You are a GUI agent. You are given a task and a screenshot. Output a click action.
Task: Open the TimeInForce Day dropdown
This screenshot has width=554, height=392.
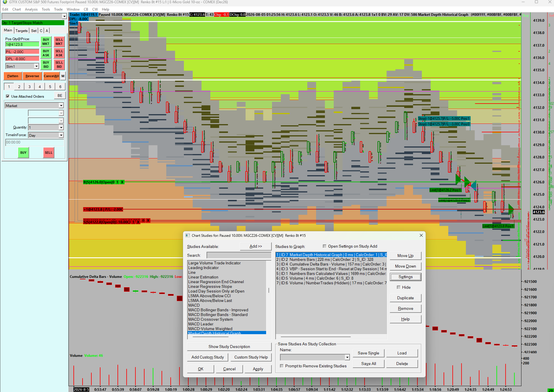[x=61, y=135]
